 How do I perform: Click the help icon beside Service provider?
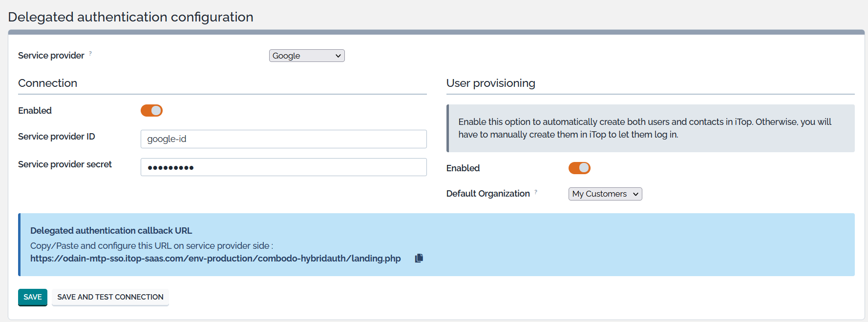(90, 54)
